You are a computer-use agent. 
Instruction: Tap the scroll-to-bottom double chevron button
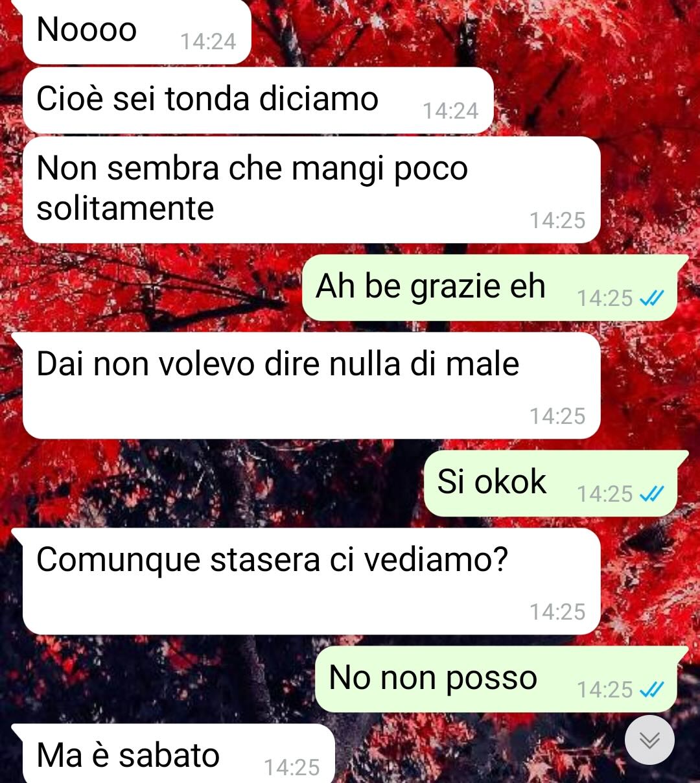[x=649, y=740]
